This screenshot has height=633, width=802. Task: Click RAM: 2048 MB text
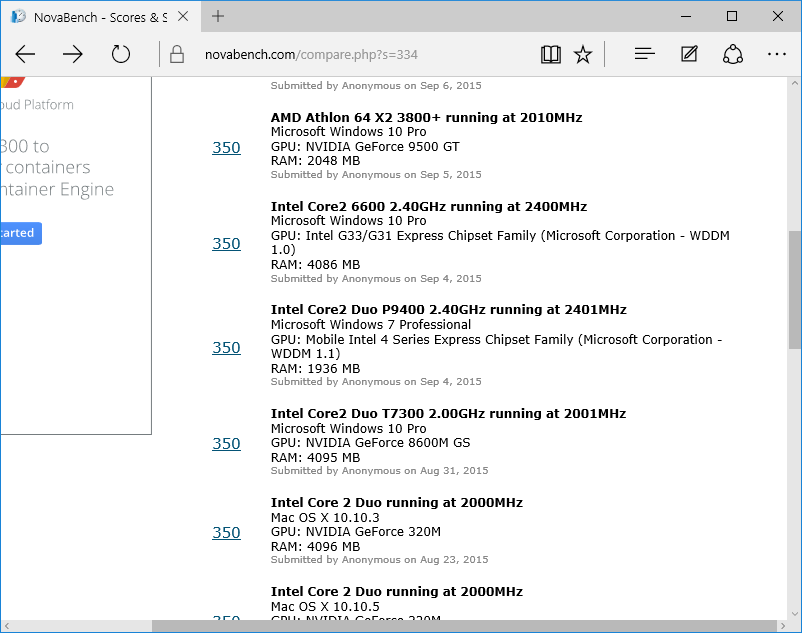(316, 161)
